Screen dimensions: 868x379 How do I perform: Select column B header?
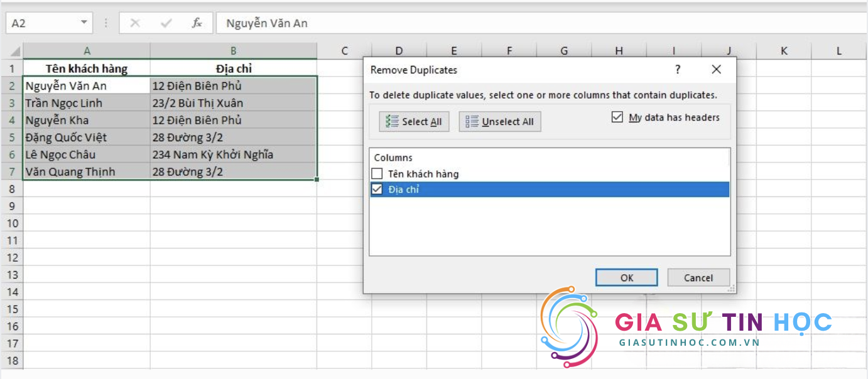tap(233, 51)
